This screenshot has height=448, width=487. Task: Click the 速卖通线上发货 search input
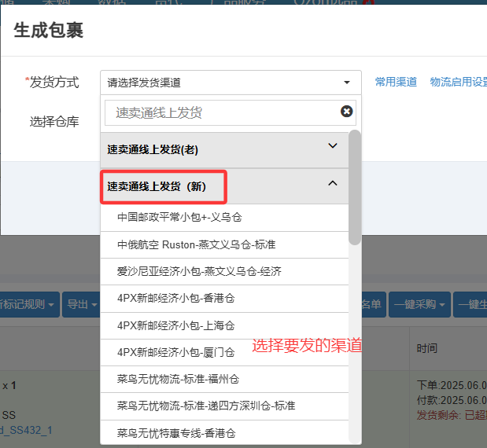coord(231,112)
